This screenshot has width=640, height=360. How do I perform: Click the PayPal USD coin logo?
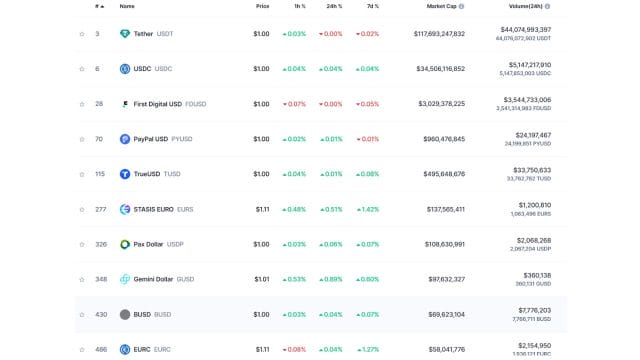(125, 139)
